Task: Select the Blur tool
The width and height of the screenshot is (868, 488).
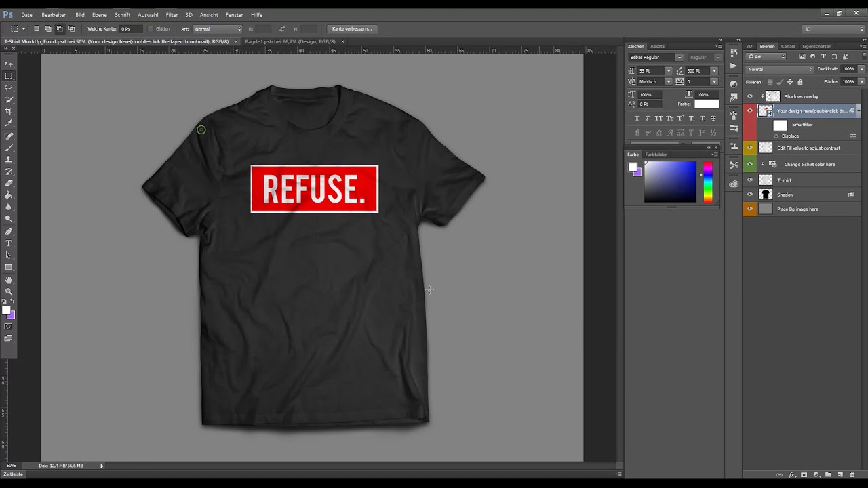Action: 9,207
